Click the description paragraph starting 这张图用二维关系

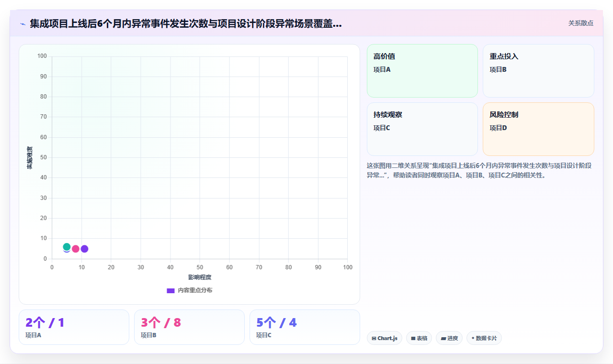(479, 170)
